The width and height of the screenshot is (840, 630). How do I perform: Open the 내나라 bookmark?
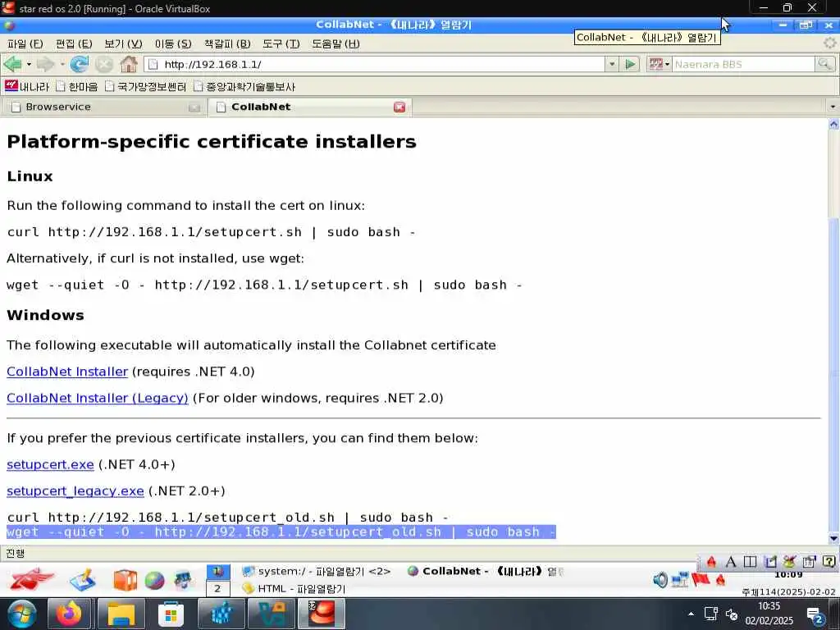(27, 86)
